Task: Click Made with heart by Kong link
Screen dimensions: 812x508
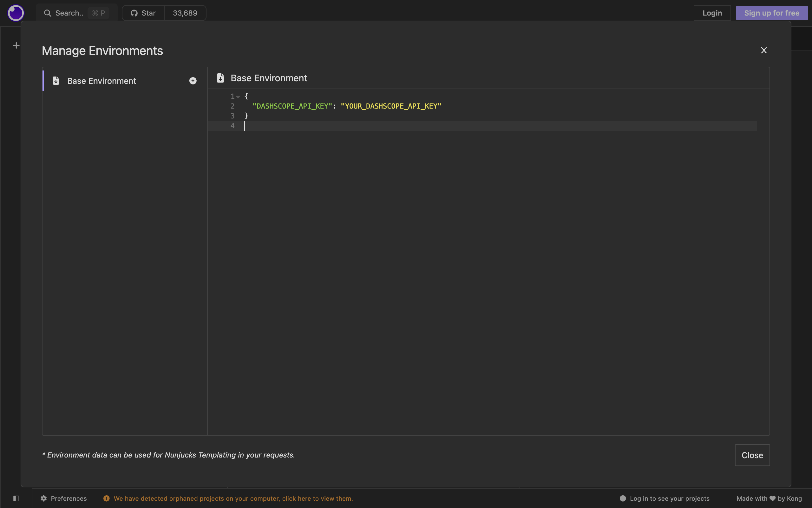Action: (769, 498)
